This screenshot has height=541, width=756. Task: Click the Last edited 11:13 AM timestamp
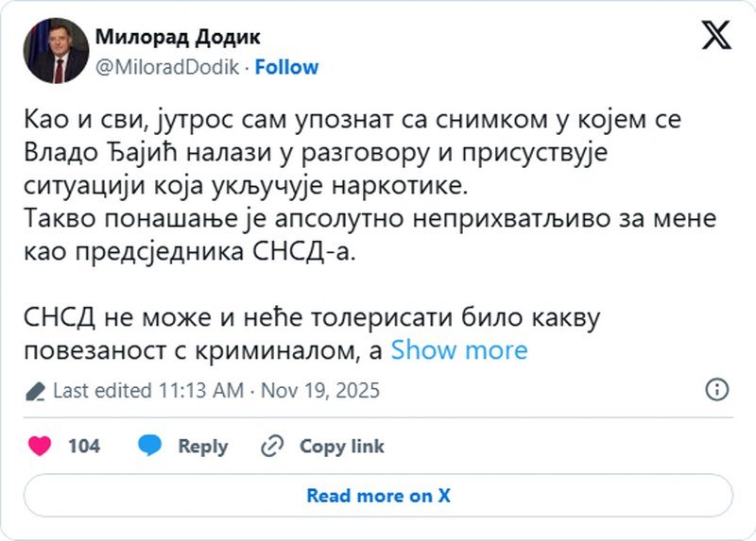click(148, 390)
